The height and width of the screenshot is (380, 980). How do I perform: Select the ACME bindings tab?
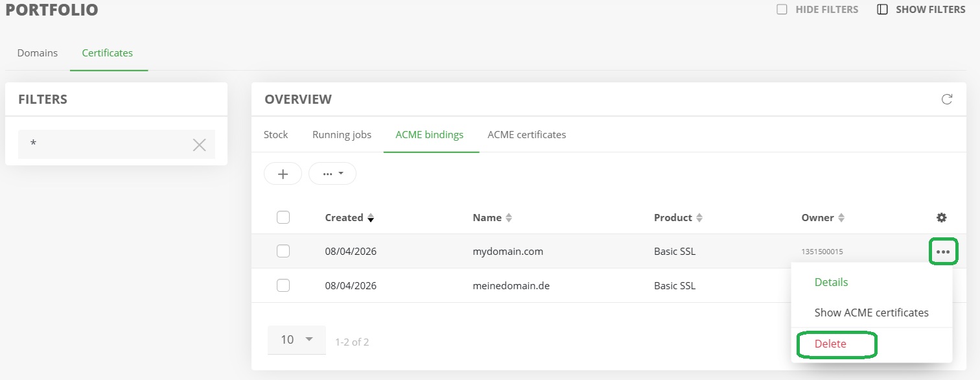pos(430,135)
